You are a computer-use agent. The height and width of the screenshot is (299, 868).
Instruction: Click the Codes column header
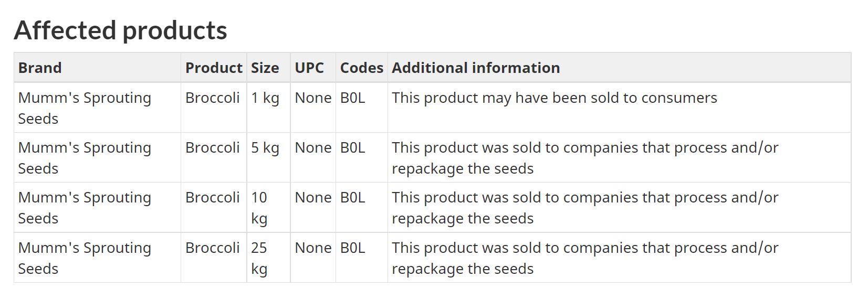point(362,68)
